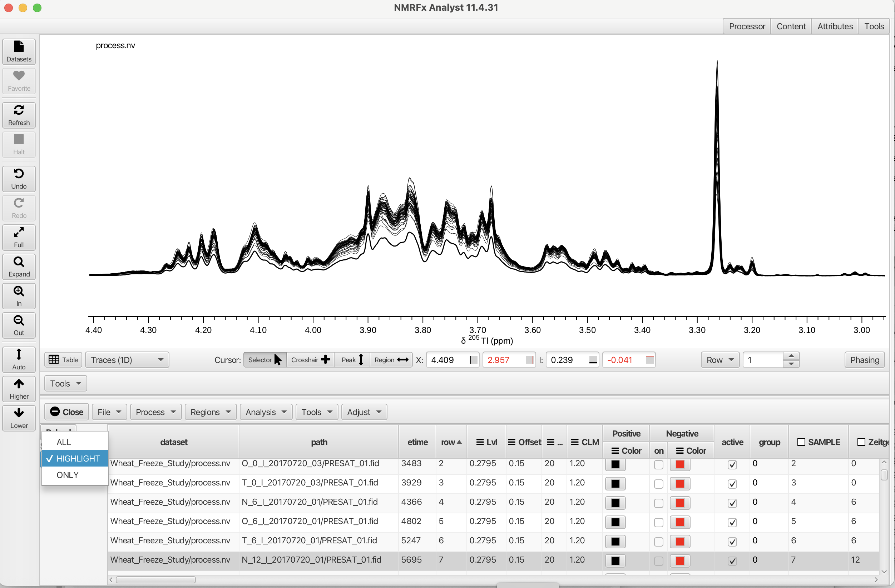895x588 pixels.
Task: Increment the row number spinner up
Action: [791, 356]
